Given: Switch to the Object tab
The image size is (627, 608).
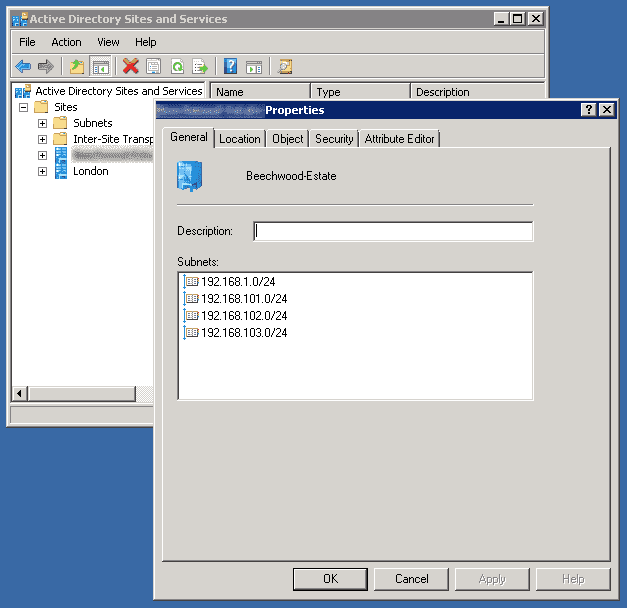Looking at the screenshot, I should point(288,139).
